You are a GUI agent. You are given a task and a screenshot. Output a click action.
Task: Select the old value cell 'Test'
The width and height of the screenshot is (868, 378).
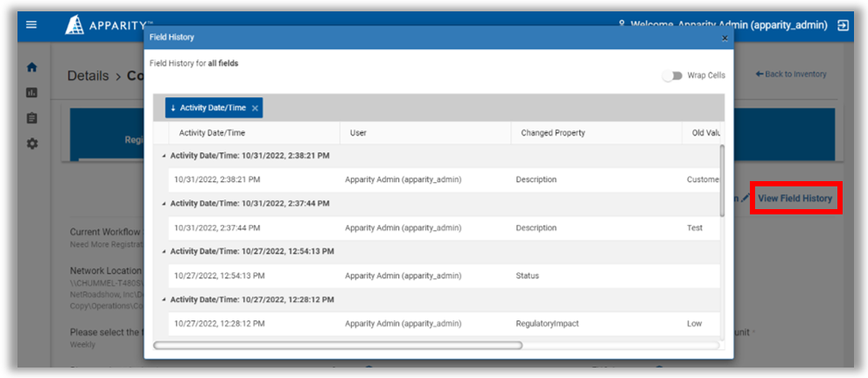click(x=700, y=227)
